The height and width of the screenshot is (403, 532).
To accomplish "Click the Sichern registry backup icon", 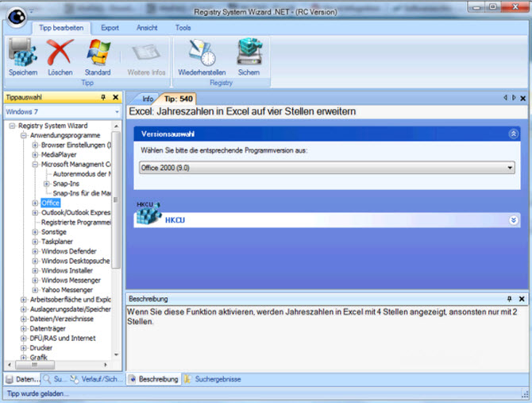I will (249, 52).
